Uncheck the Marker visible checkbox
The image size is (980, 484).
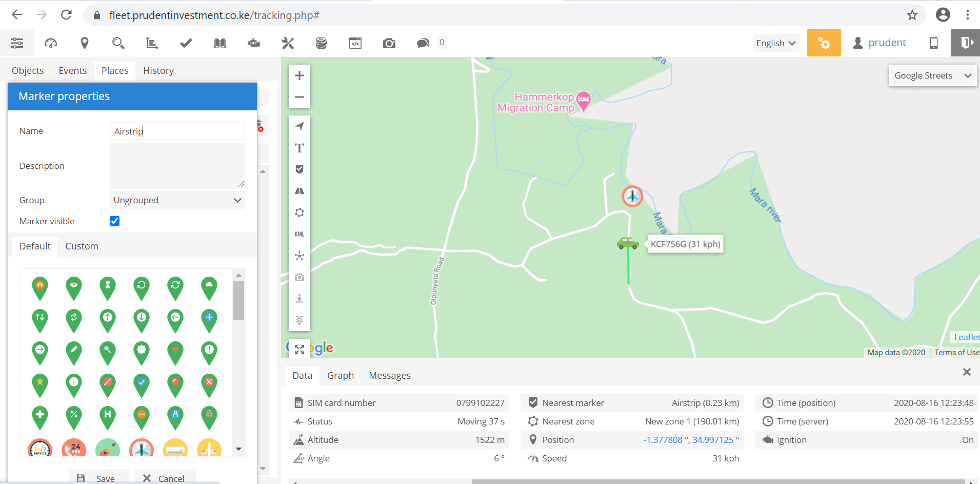coord(115,221)
